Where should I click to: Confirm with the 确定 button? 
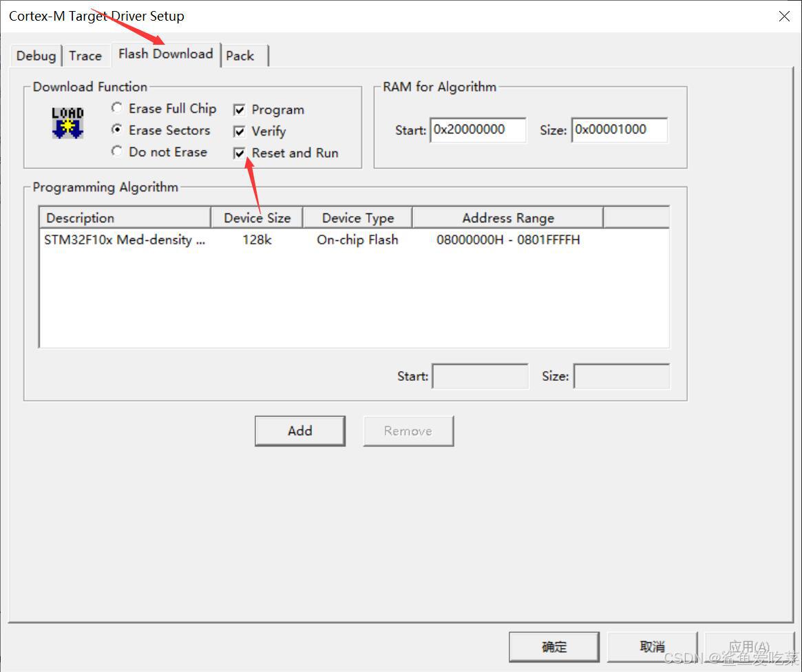click(x=554, y=647)
